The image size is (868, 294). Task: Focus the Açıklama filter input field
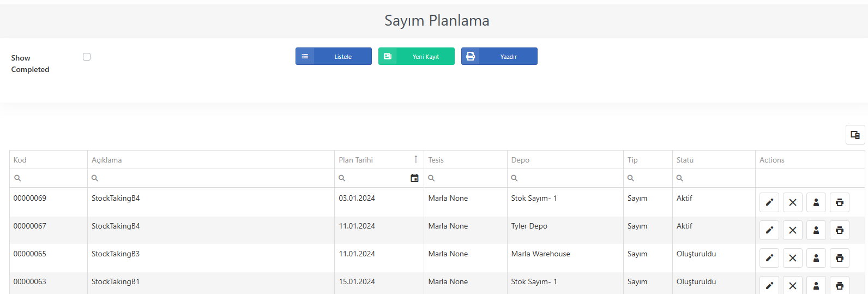click(216, 178)
